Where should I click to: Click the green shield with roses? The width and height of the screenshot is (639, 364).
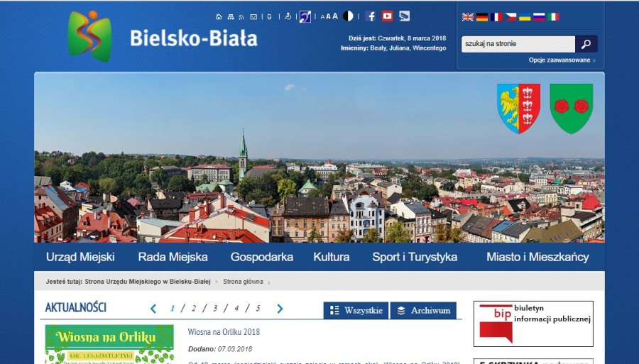572,109
